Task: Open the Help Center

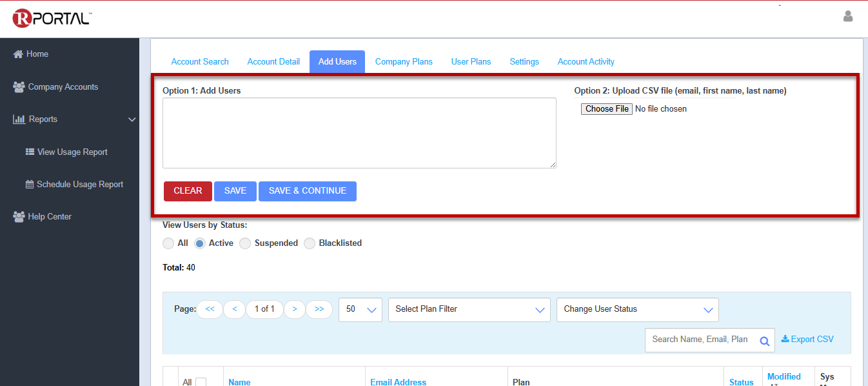Action: point(49,217)
